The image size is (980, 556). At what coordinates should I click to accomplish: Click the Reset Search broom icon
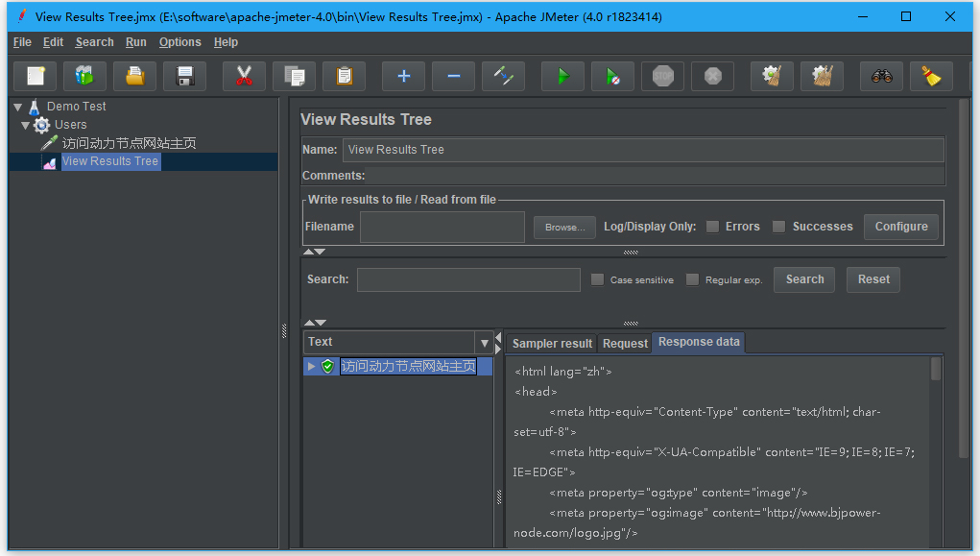coord(932,76)
